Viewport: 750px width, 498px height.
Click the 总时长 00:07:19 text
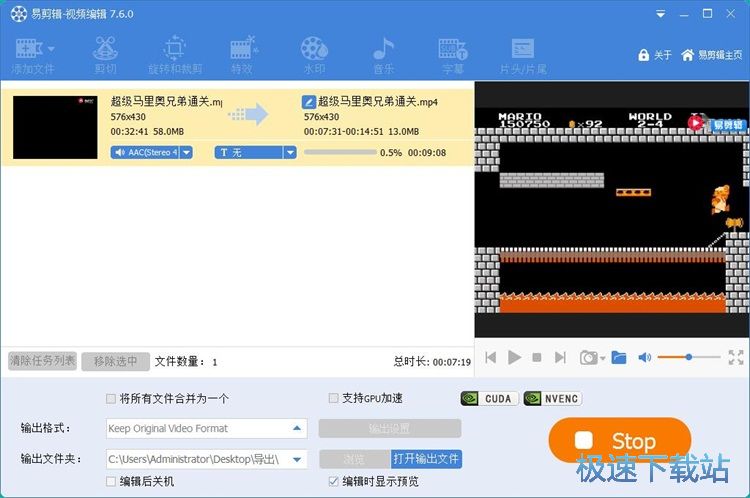point(432,362)
